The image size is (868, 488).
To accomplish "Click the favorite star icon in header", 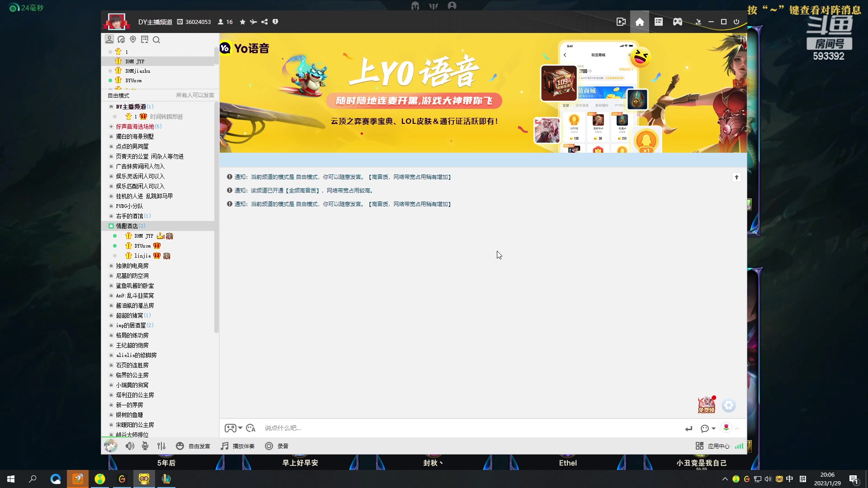I will point(243,22).
